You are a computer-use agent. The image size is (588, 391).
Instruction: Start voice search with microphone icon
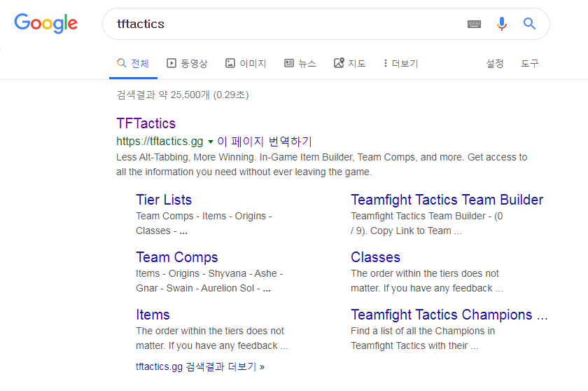502,24
